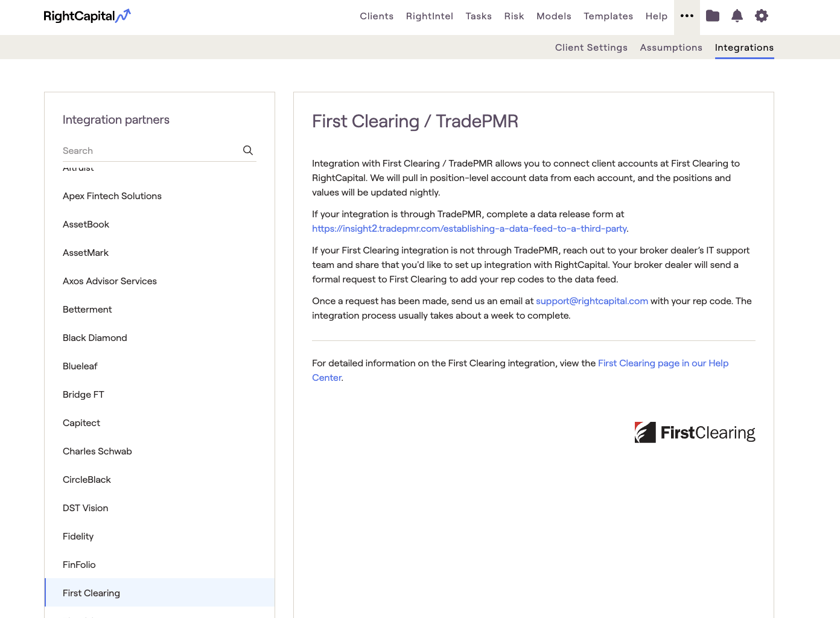Open the TradePMR data feed link

(x=469, y=229)
